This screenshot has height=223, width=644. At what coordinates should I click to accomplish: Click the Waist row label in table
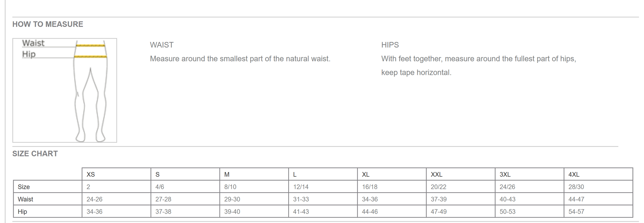click(48, 199)
